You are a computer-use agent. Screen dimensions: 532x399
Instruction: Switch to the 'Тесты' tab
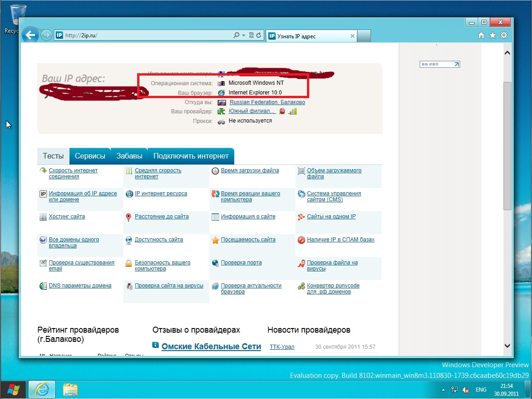pyautogui.click(x=53, y=156)
